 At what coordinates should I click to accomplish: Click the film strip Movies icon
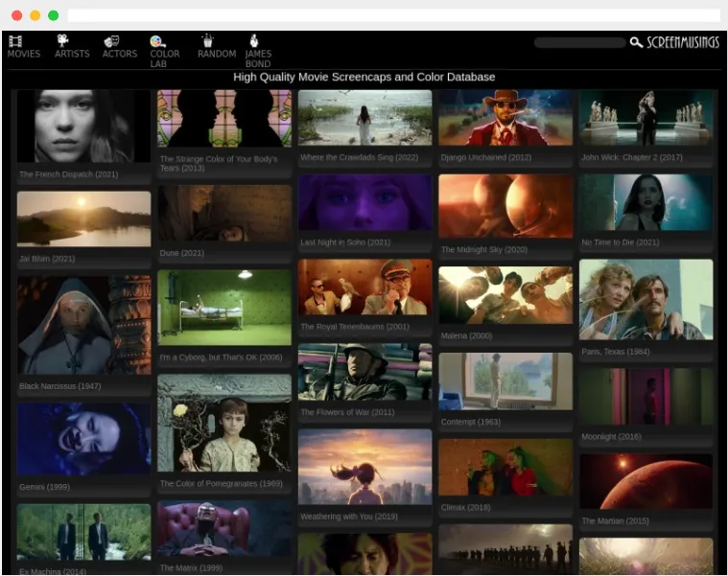pyautogui.click(x=15, y=41)
